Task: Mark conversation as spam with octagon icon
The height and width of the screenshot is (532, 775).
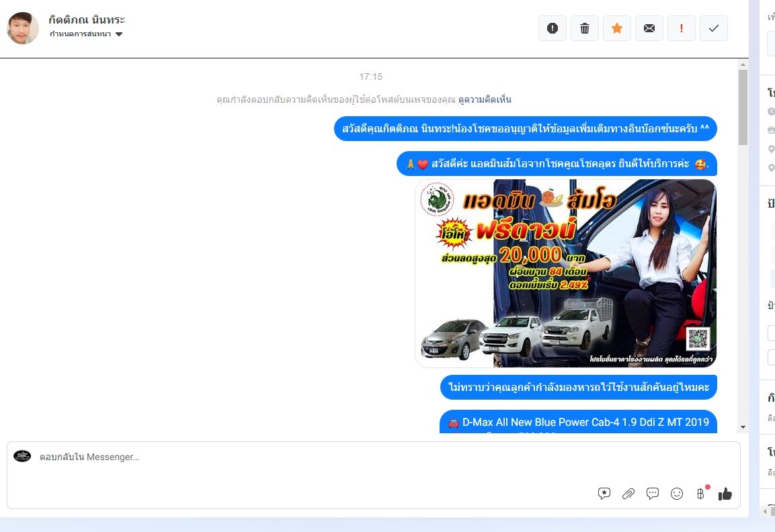Action: 553,28
